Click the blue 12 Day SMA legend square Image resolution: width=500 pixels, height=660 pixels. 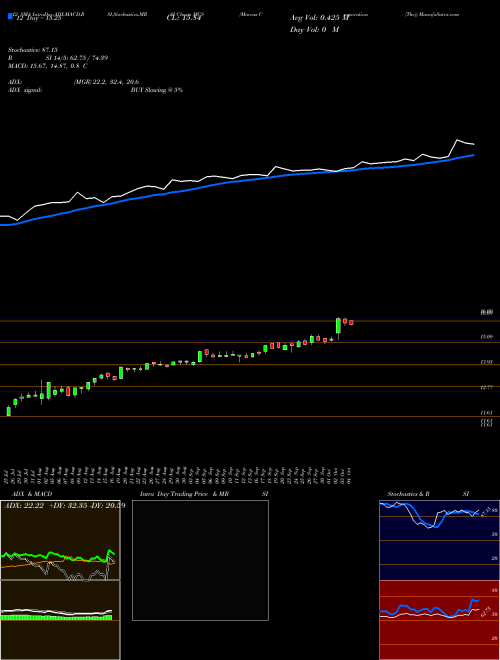(10, 17)
